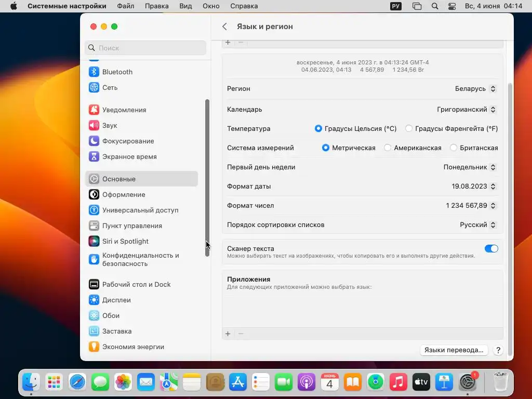The image size is (532, 399).
Task: Select Основные in the sidebar
Action: (141, 179)
